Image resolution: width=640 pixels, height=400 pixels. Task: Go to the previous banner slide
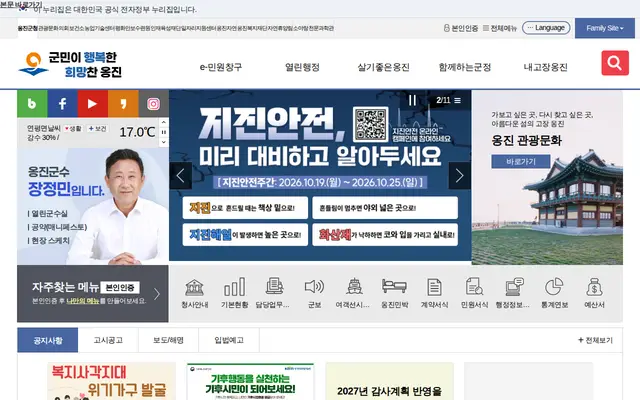pyautogui.click(x=180, y=176)
